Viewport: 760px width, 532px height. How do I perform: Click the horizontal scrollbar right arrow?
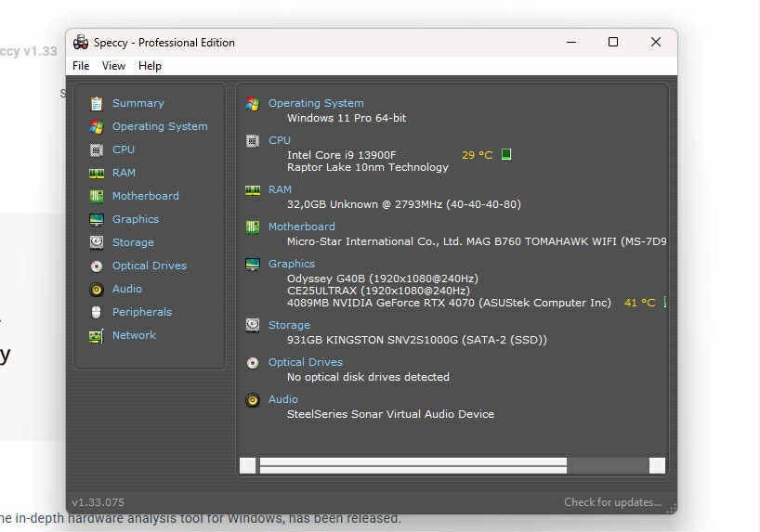click(x=657, y=466)
